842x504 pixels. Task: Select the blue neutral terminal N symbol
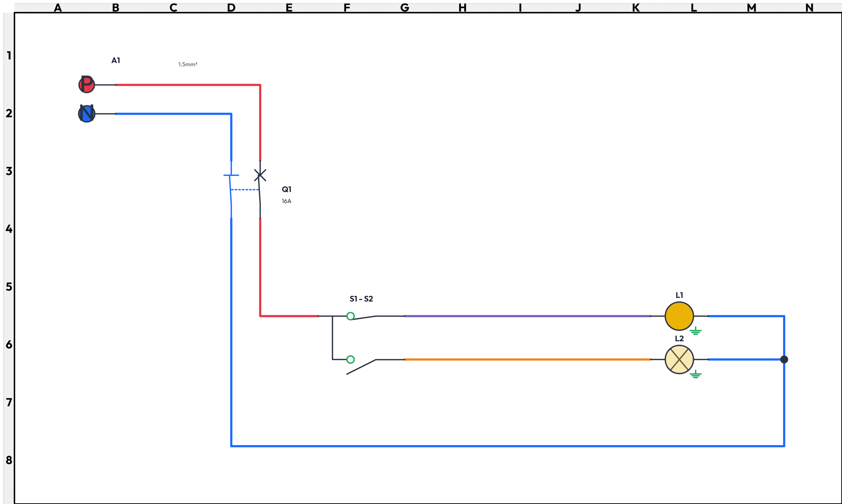[87, 113]
